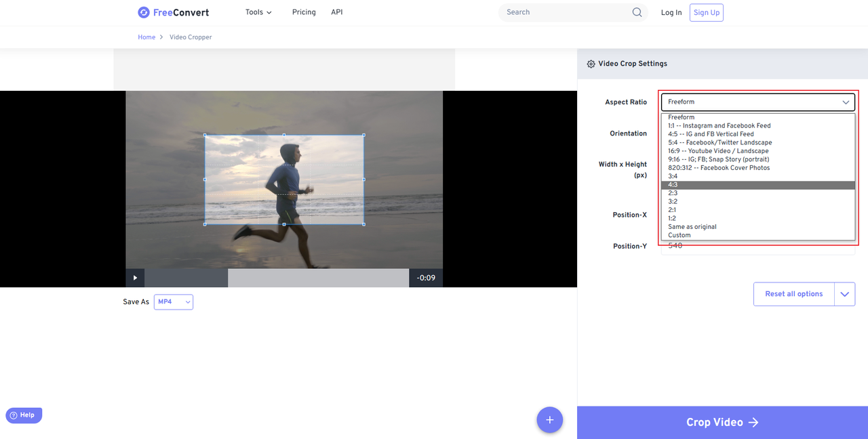Image resolution: width=868 pixels, height=439 pixels.
Task: Choose the 1:2 aspect ratio
Action: pyautogui.click(x=758, y=219)
